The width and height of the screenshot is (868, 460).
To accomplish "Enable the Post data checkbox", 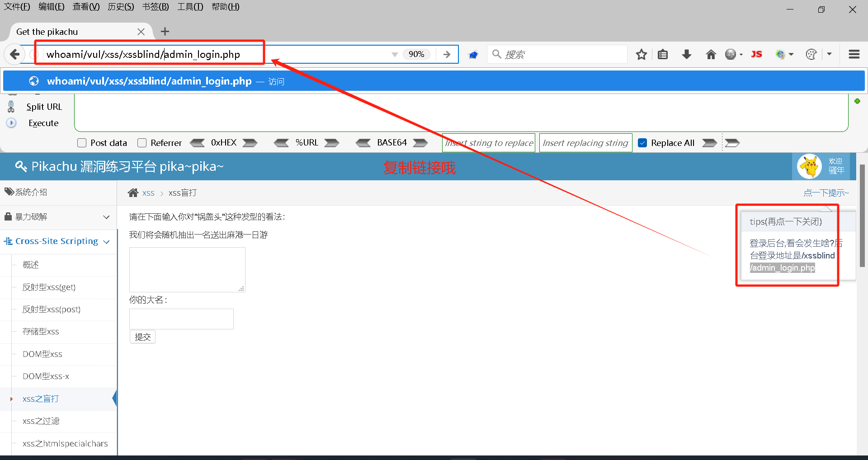I will click(82, 143).
